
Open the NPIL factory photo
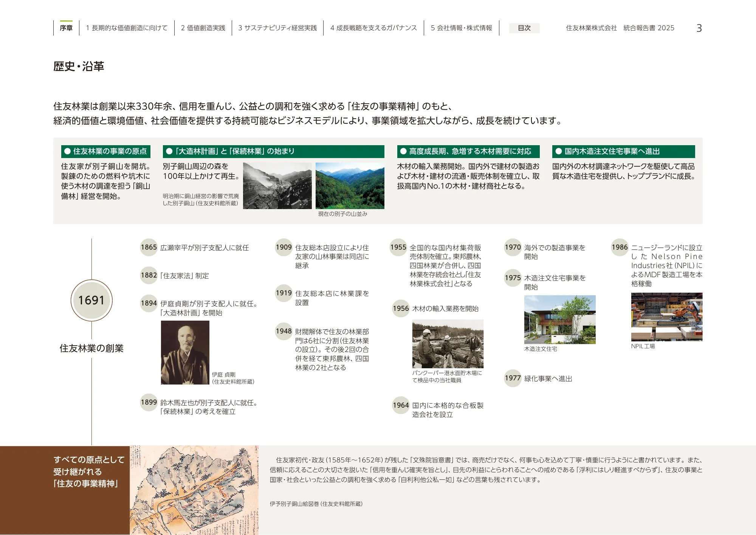tap(666, 317)
